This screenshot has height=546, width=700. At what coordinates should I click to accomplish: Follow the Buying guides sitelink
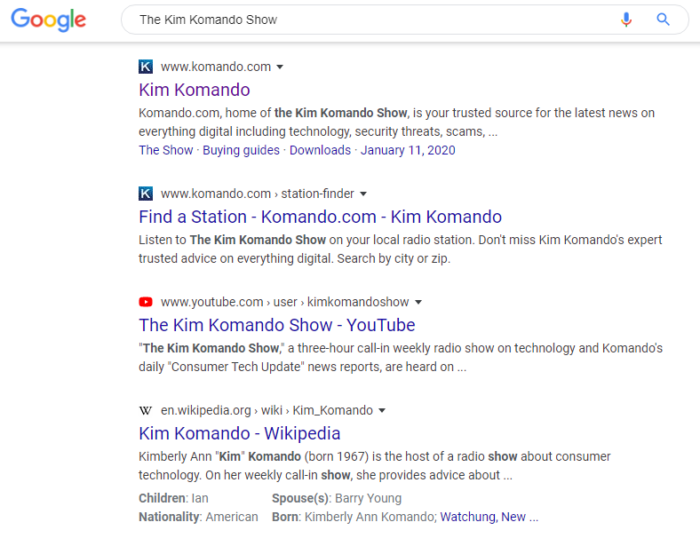(241, 150)
